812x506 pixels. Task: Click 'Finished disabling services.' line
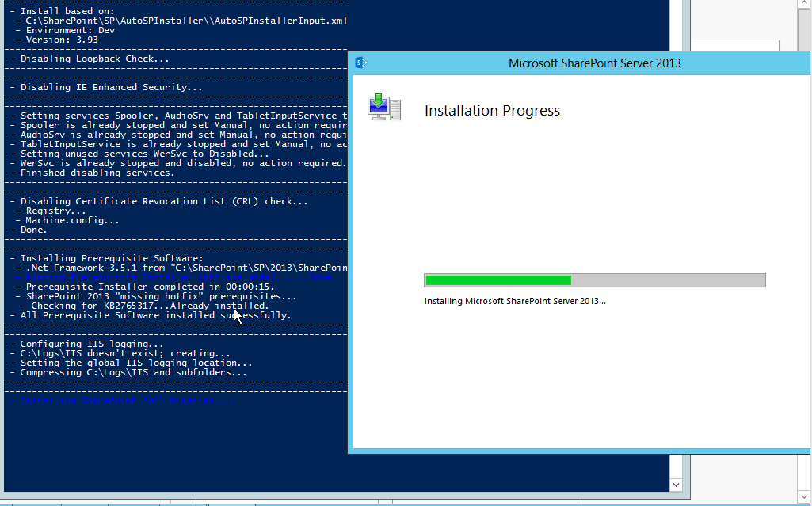tap(93, 173)
